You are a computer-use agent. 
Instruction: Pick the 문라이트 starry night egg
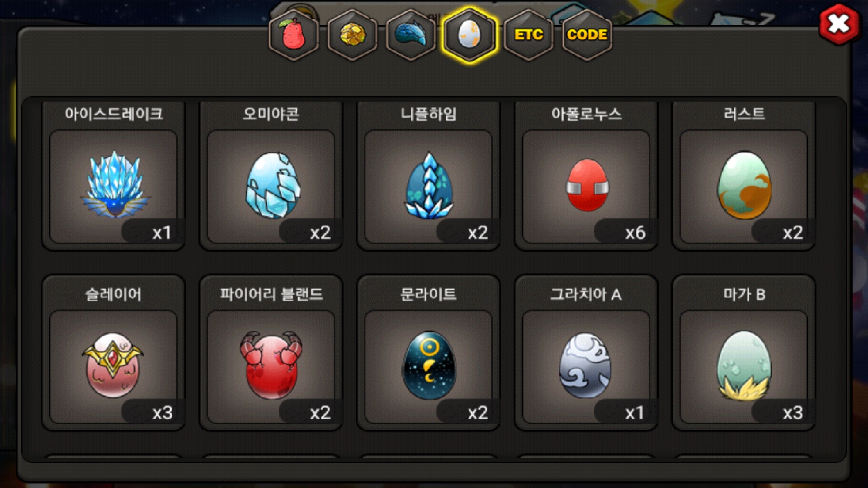[429, 366]
